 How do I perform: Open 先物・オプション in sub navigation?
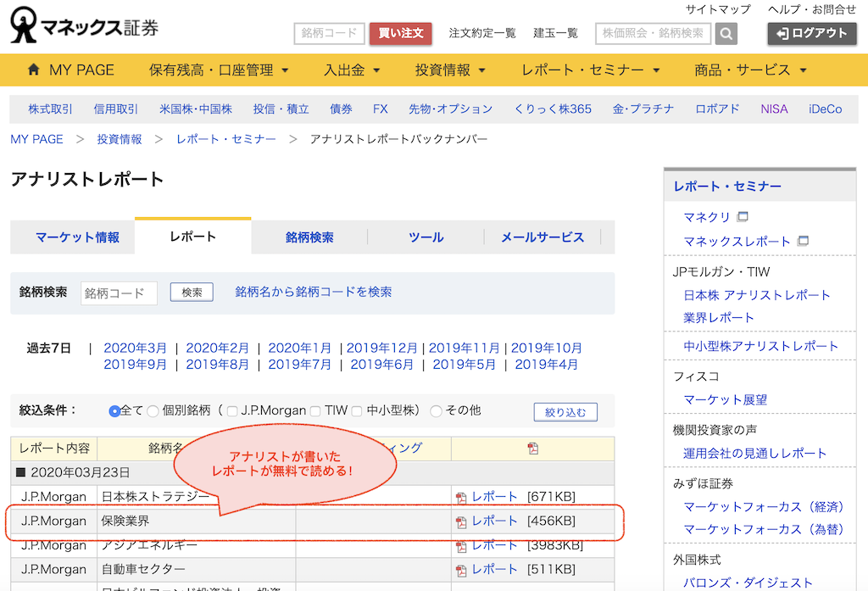click(x=451, y=109)
